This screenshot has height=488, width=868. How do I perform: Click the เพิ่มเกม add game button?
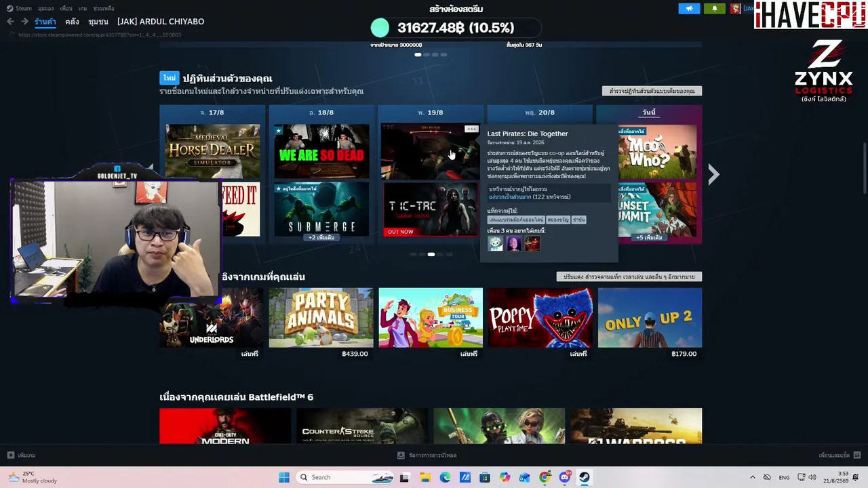coord(21,455)
